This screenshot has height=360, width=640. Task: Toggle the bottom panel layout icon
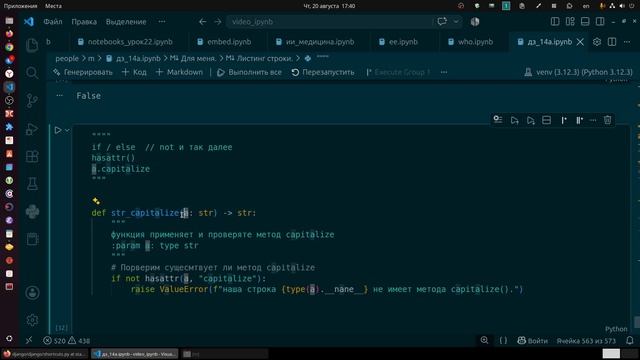[x=585, y=22]
